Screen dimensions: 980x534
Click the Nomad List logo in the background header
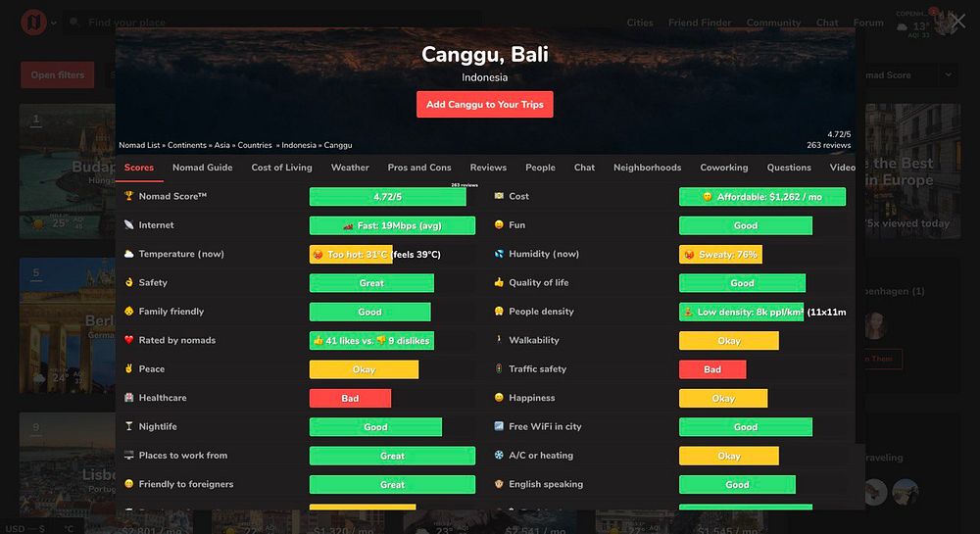pyautogui.click(x=33, y=23)
